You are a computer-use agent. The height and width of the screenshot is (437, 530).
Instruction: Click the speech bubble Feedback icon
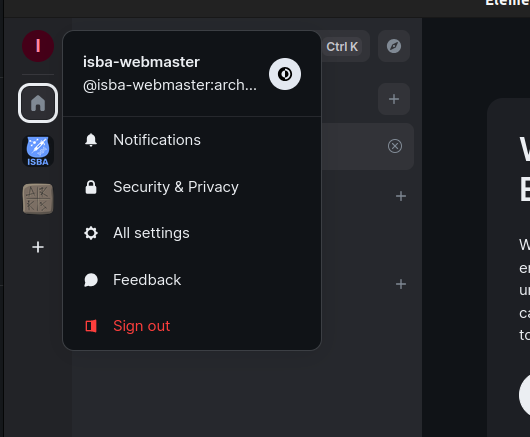(x=91, y=280)
